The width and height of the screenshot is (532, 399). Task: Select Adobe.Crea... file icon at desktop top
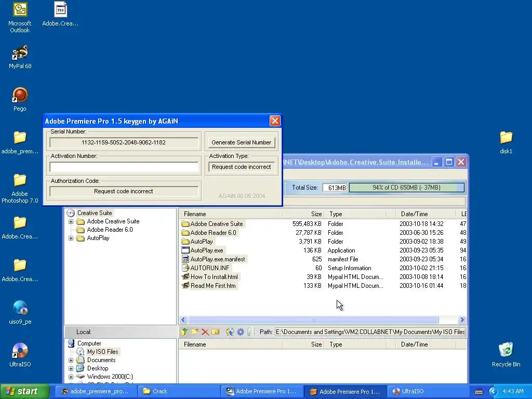click(x=60, y=14)
